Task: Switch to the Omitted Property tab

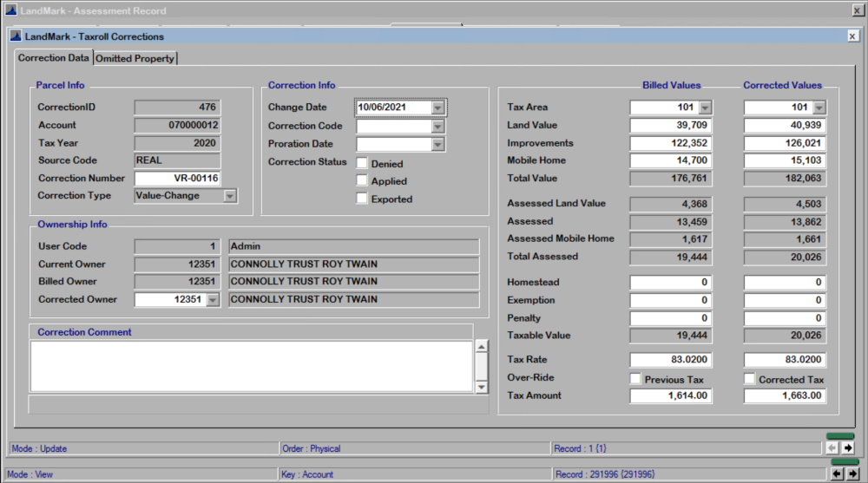Action: (x=135, y=59)
